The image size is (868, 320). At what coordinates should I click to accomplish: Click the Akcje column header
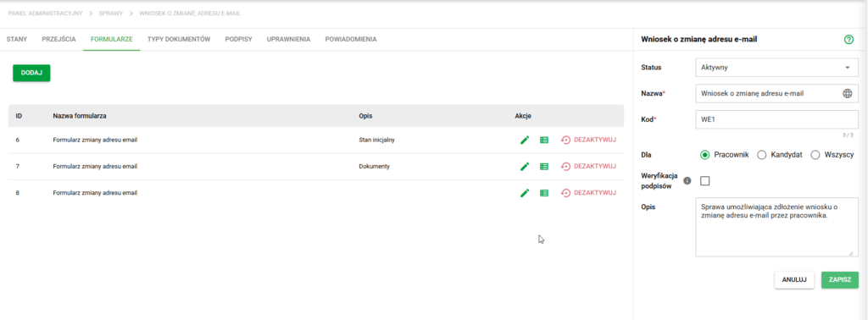pos(523,116)
